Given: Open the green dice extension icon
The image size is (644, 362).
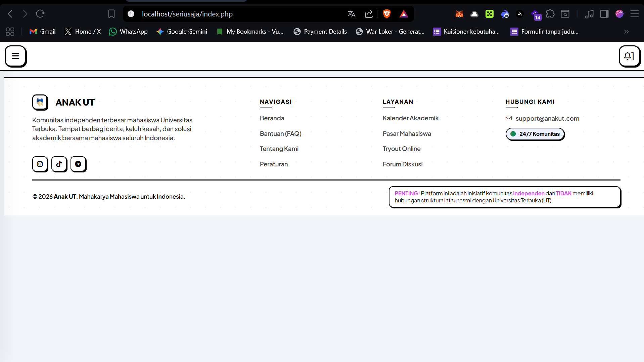Looking at the screenshot, I should click(x=490, y=14).
